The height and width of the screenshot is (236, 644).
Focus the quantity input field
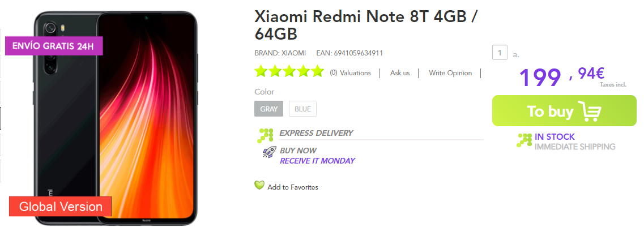point(499,53)
